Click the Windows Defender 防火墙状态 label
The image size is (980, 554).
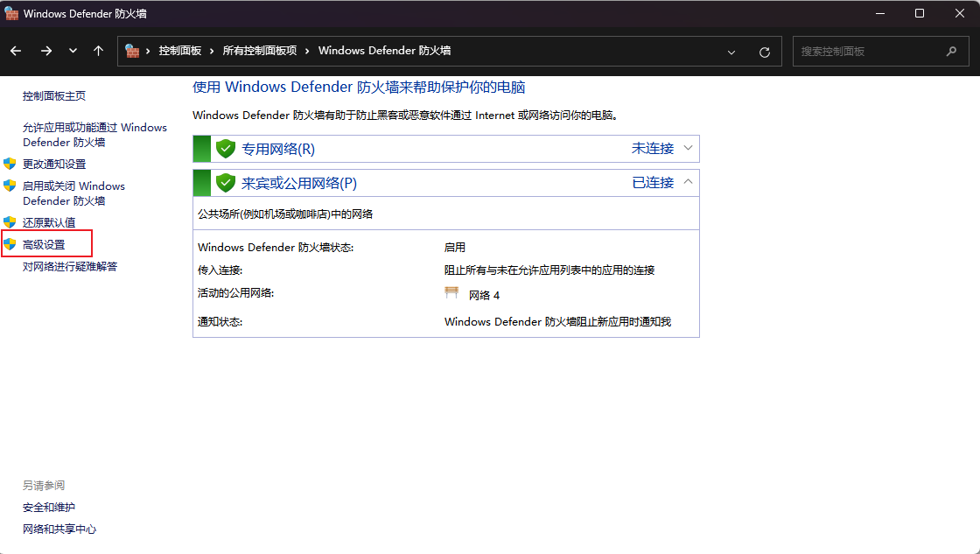tap(276, 248)
